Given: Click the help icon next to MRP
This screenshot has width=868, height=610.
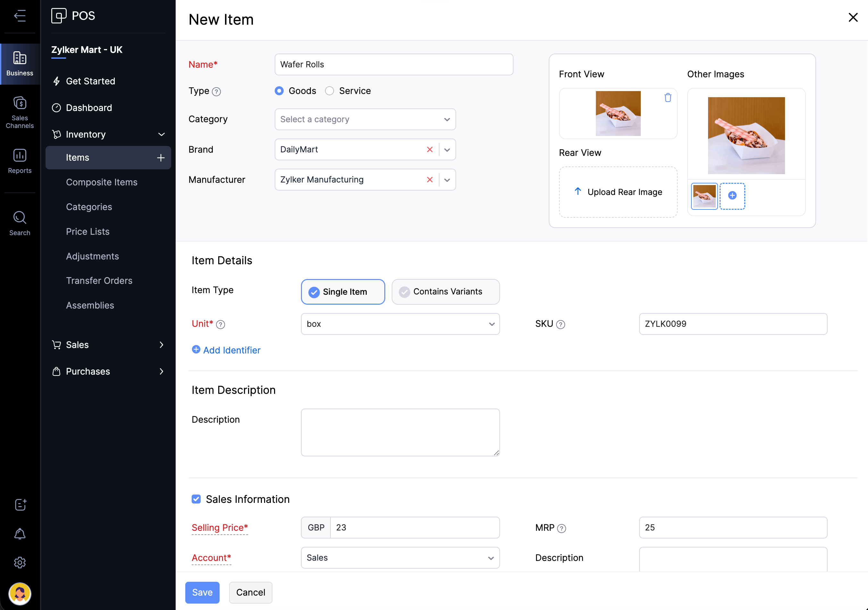Looking at the screenshot, I should pos(562,528).
